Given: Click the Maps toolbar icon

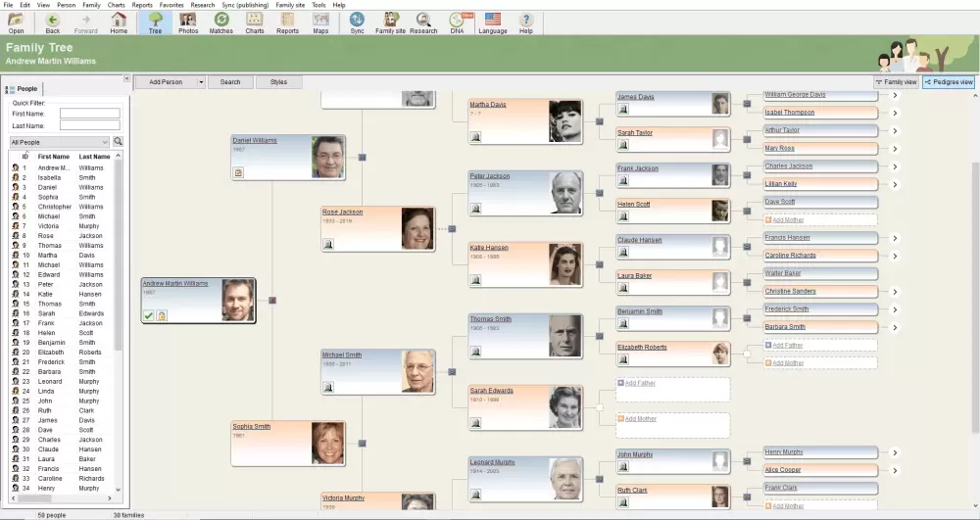Looking at the screenshot, I should point(320,23).
